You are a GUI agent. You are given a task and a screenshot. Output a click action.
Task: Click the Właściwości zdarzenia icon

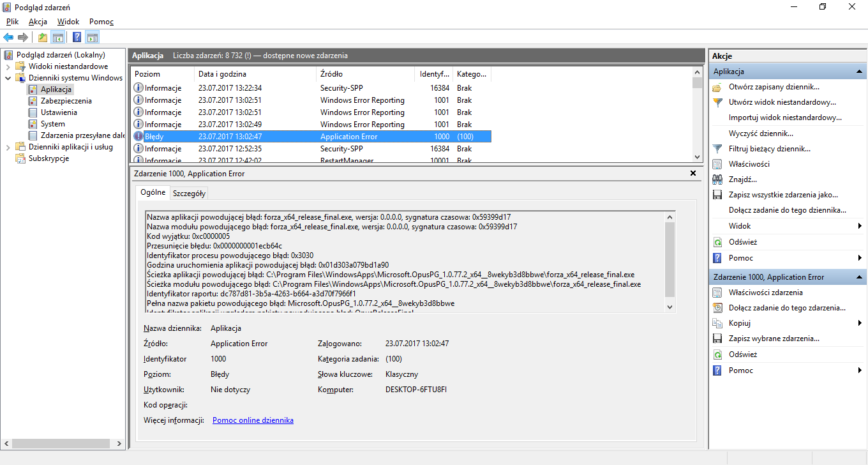point(717,293)
